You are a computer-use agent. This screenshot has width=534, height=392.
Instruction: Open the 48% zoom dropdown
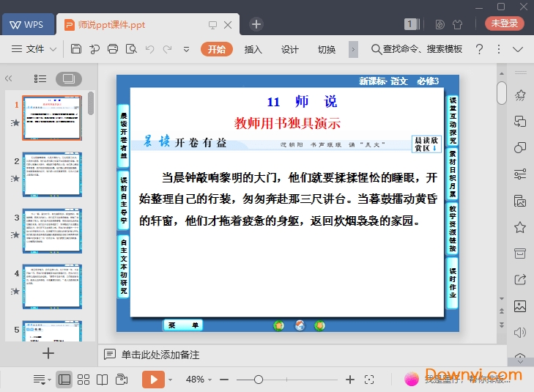pyautogui.click(x=210, y=380)
